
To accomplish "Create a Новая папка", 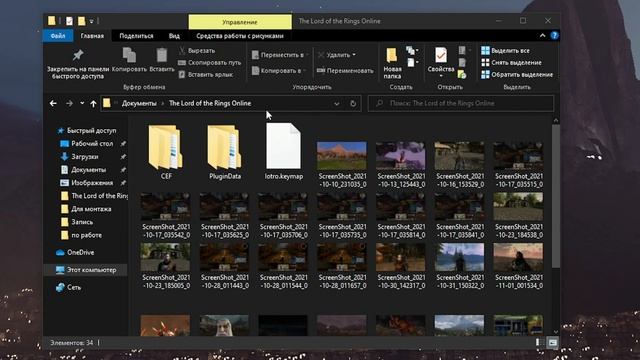I will click(392, 63).
